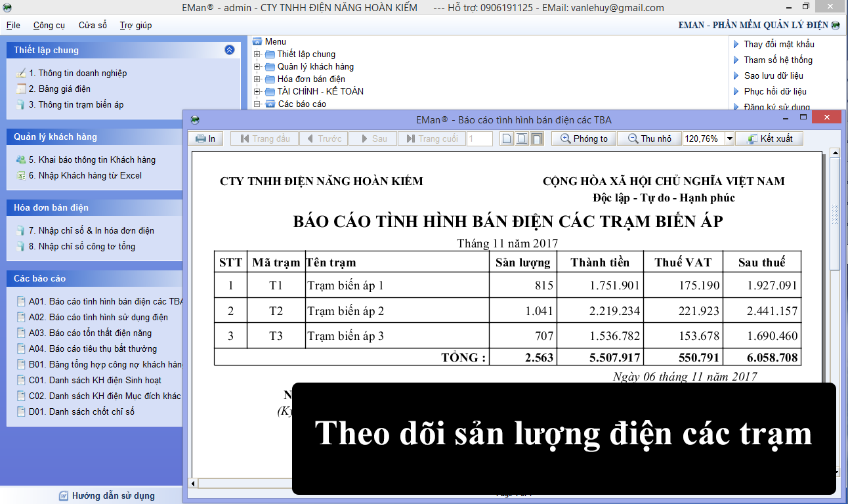848x504 pixels.
Task: Export report with Kết xuất
Action: (769, 138)
